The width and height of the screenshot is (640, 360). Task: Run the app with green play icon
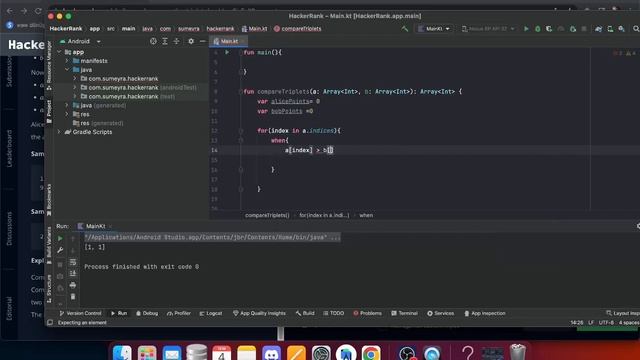(x=526, y=29)
